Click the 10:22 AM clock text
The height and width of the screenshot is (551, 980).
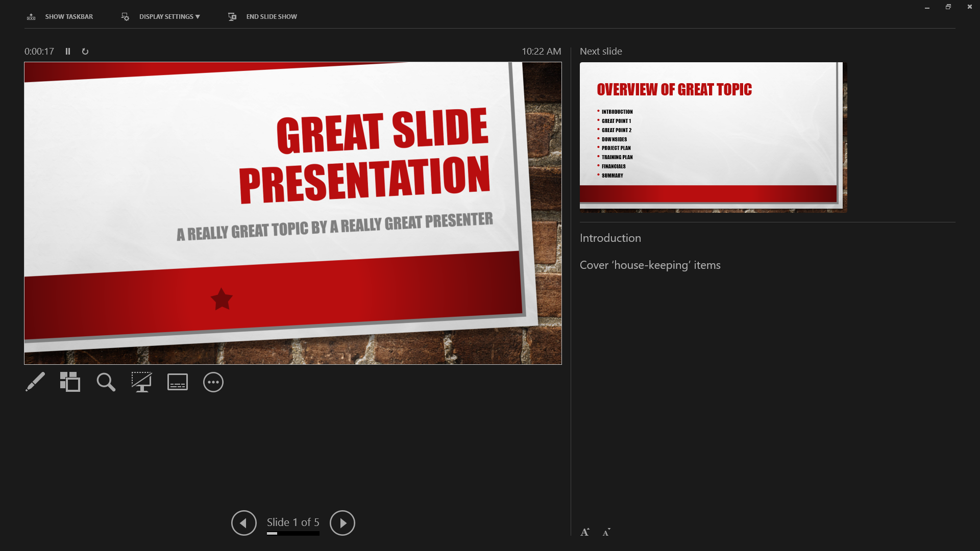pos(541,52)
